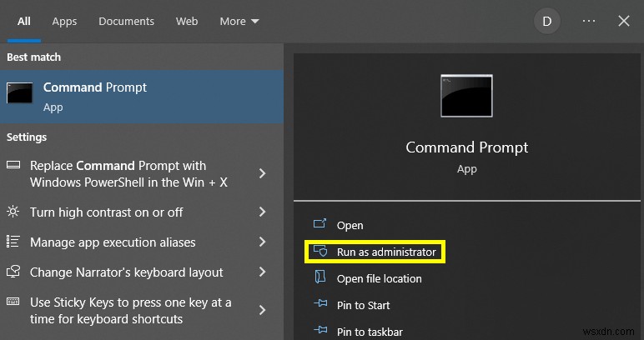
Task: Expand arrow for Replace Command Prompt setting
Action: [262, 173]
